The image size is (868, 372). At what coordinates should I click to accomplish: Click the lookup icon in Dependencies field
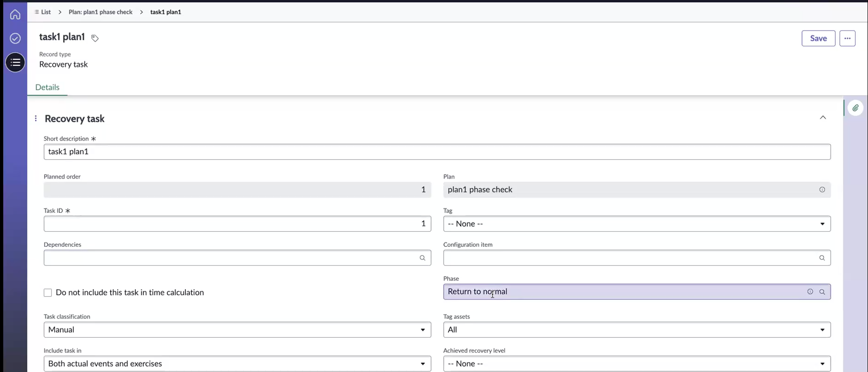422,258
